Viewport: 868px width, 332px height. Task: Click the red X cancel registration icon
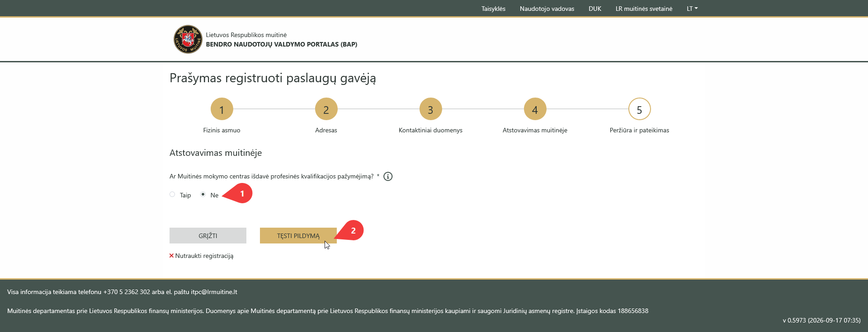coord(171,256)
